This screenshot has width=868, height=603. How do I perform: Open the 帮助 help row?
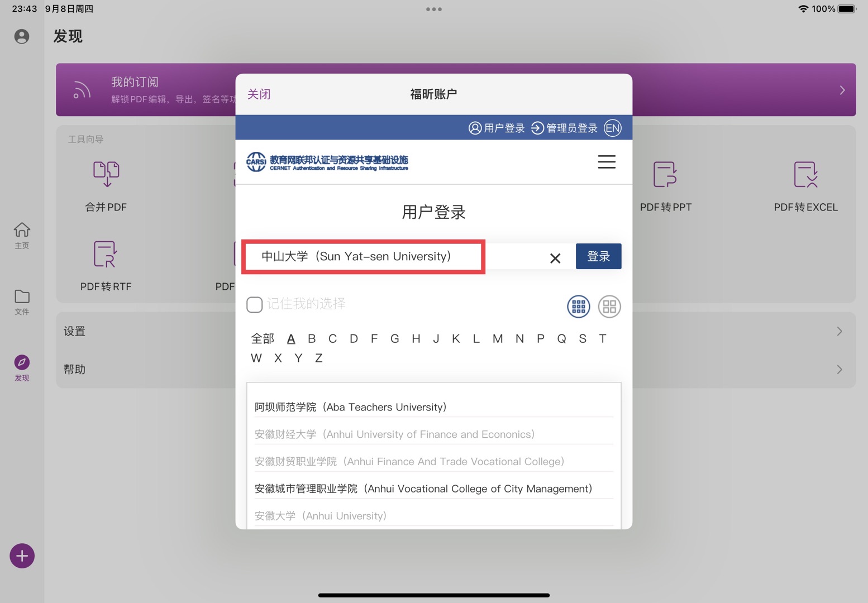click(456, 369)
